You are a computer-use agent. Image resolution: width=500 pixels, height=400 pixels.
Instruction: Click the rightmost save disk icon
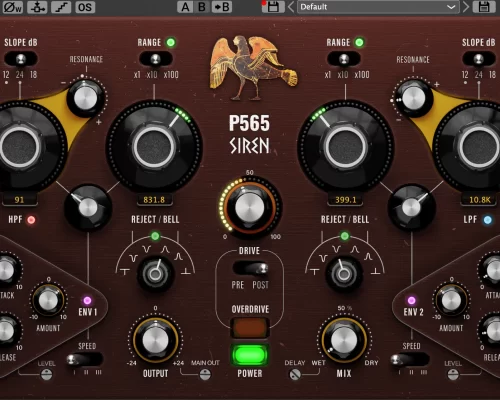coord(484,7)
